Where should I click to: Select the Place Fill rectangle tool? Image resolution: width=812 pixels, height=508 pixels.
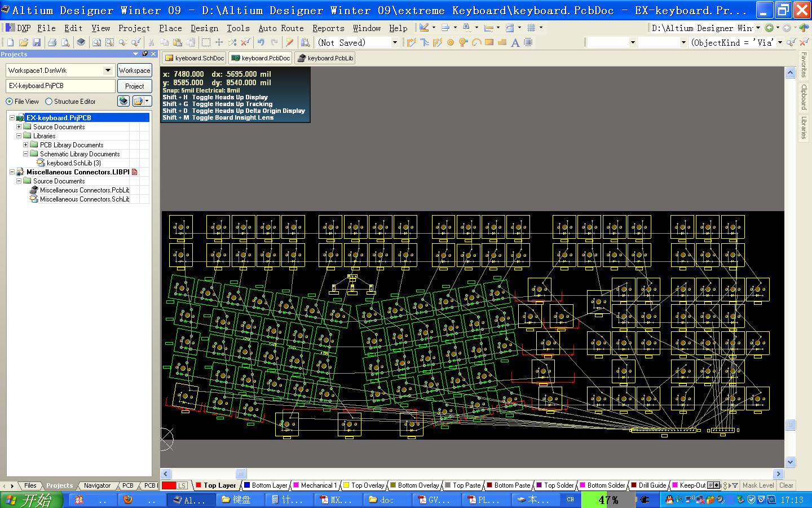point(489,42)
